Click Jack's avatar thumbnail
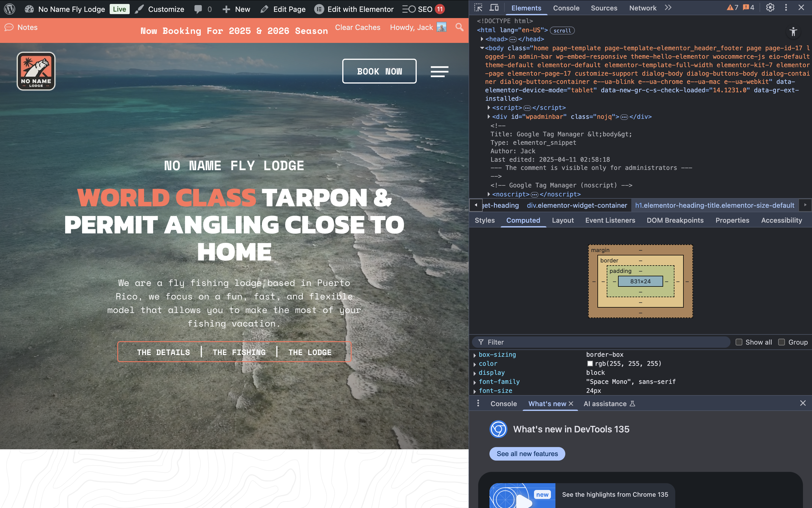The image size is (812, 508). [442, 27]
